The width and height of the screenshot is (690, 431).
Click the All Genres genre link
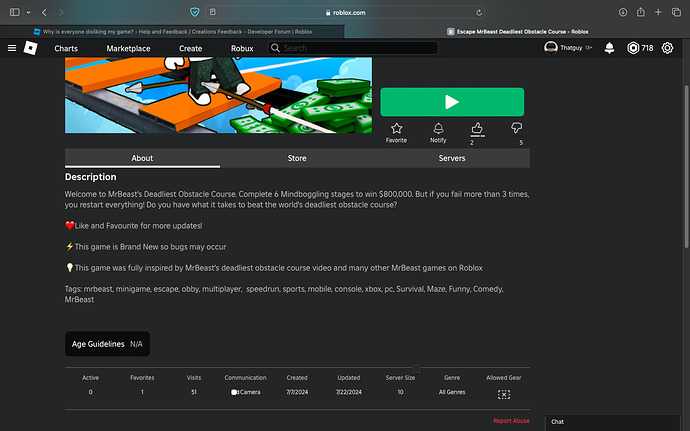(452, 392)
